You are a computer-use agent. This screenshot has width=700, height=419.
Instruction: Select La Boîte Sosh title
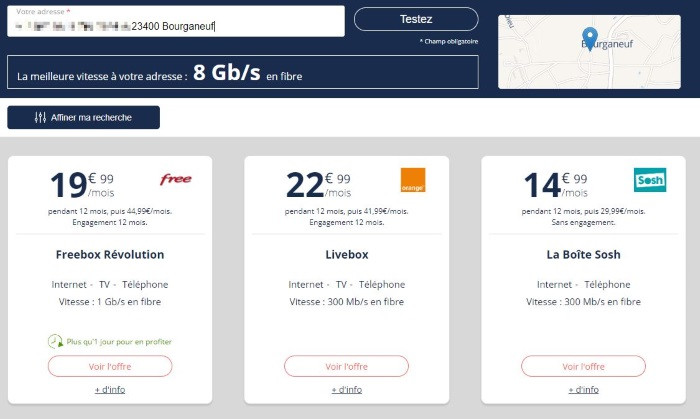click(x=583, y=254)
